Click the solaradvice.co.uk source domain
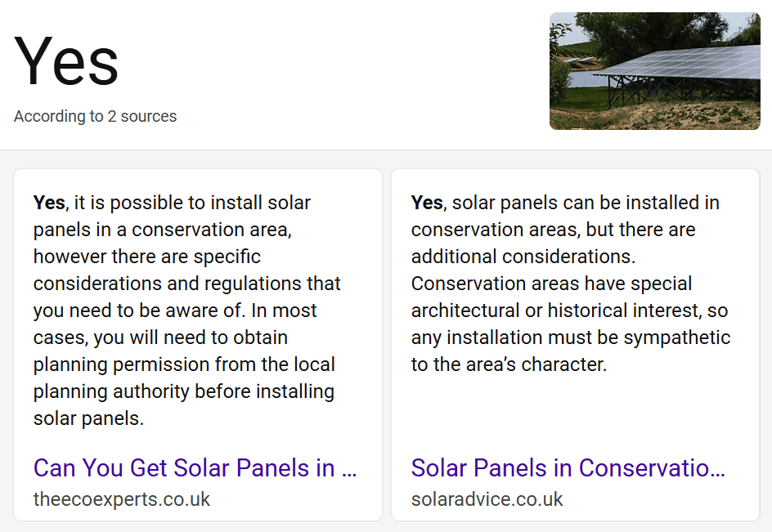The image size is (772, 532). pos(487,499)
